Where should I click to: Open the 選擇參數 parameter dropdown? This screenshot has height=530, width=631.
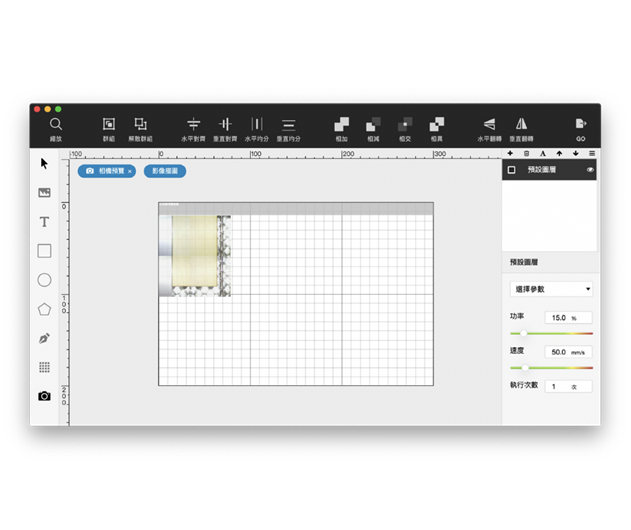tap(551, 289)
